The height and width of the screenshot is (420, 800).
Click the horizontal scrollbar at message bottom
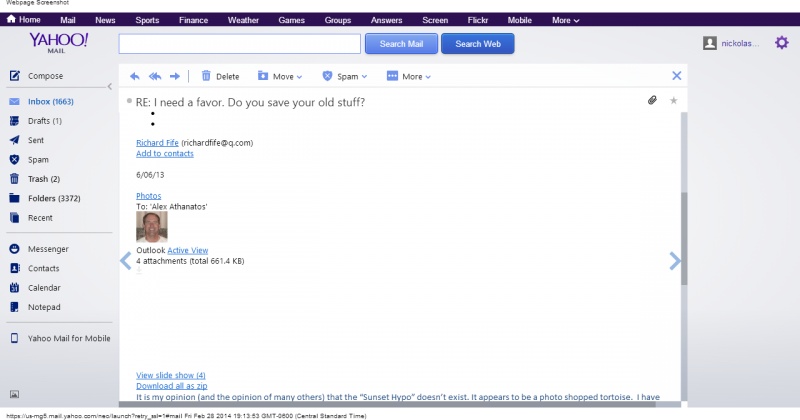tap(388, 404)
